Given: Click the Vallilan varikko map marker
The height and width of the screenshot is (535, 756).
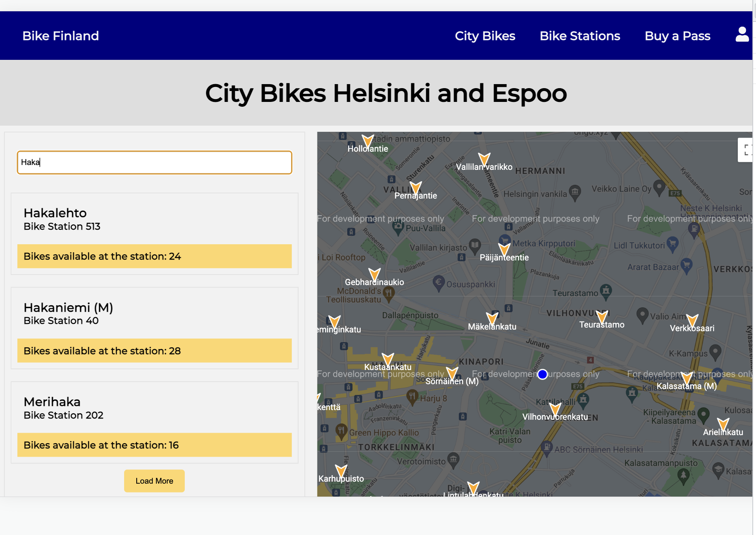Looking at the screenshot, I should (484, 158).
